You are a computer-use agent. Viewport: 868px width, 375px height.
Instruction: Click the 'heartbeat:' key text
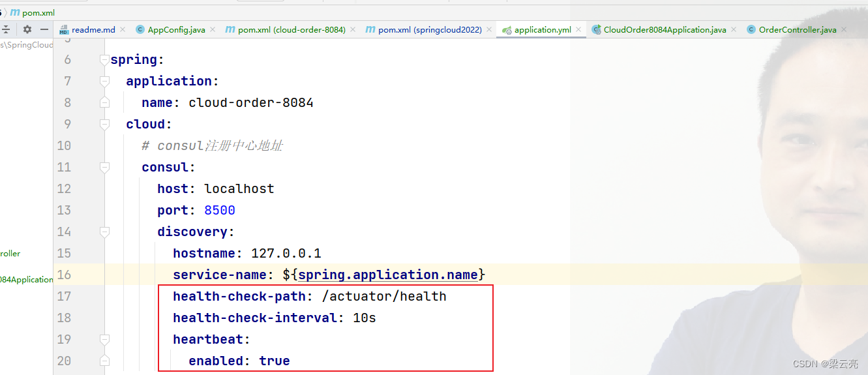[x=212, y=339]
